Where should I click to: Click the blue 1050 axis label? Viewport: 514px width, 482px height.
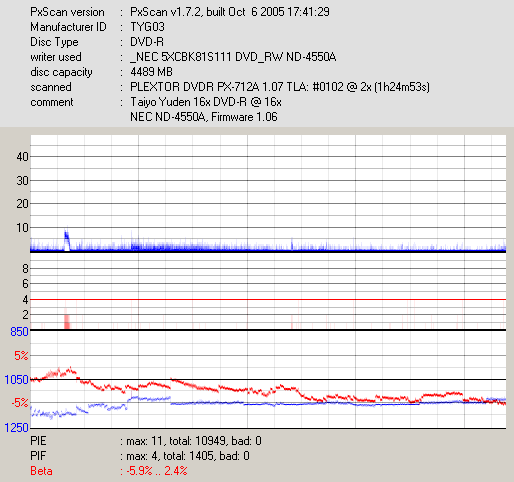pos(16,380)
